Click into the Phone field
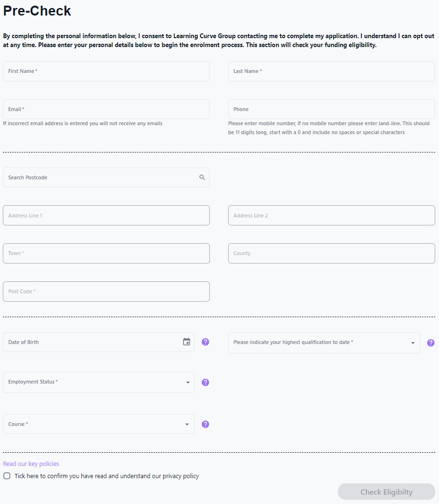This screenshot has width=439, height=504. pyautogui.click(x=331, y=109)
